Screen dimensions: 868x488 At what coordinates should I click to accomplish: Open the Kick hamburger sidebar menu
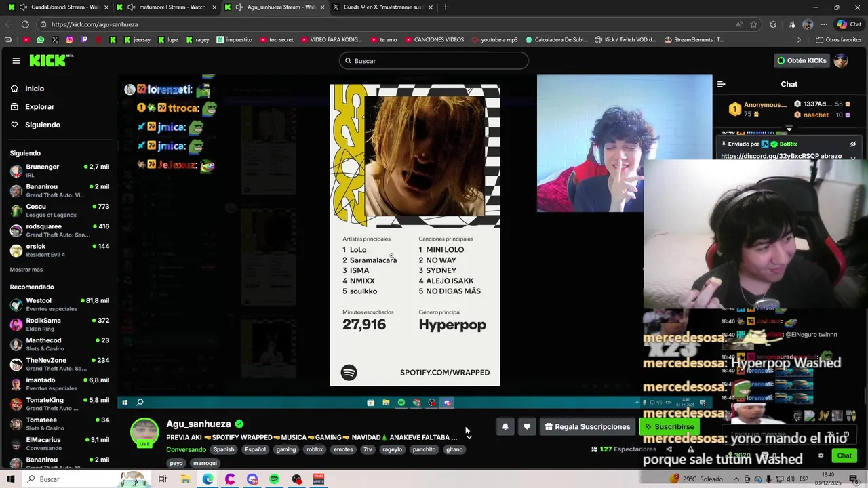click(x=16, y=60)
